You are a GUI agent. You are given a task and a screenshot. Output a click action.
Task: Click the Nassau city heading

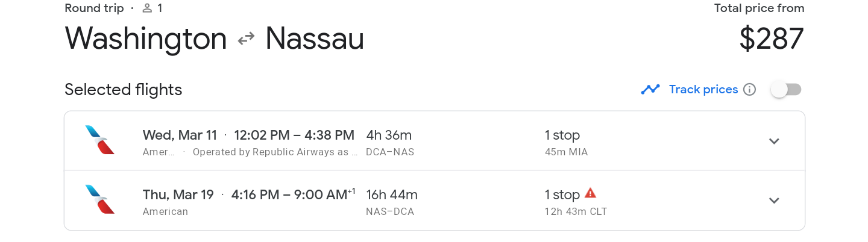(x=315, y=39)
